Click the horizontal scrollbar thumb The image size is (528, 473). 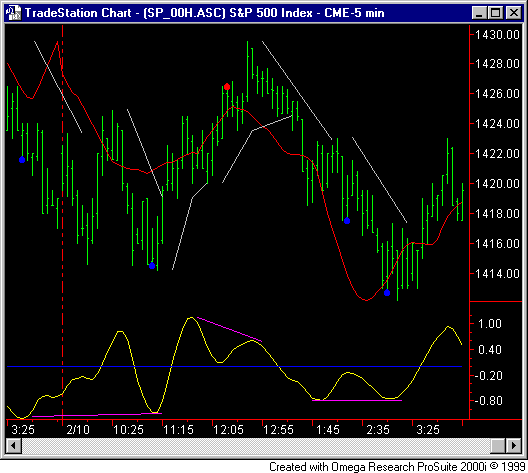(498, 445)
